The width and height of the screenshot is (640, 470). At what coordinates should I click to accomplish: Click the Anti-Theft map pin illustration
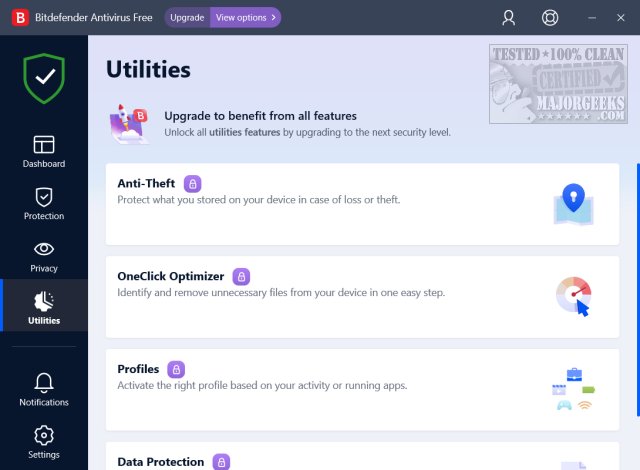pos(573,203)
